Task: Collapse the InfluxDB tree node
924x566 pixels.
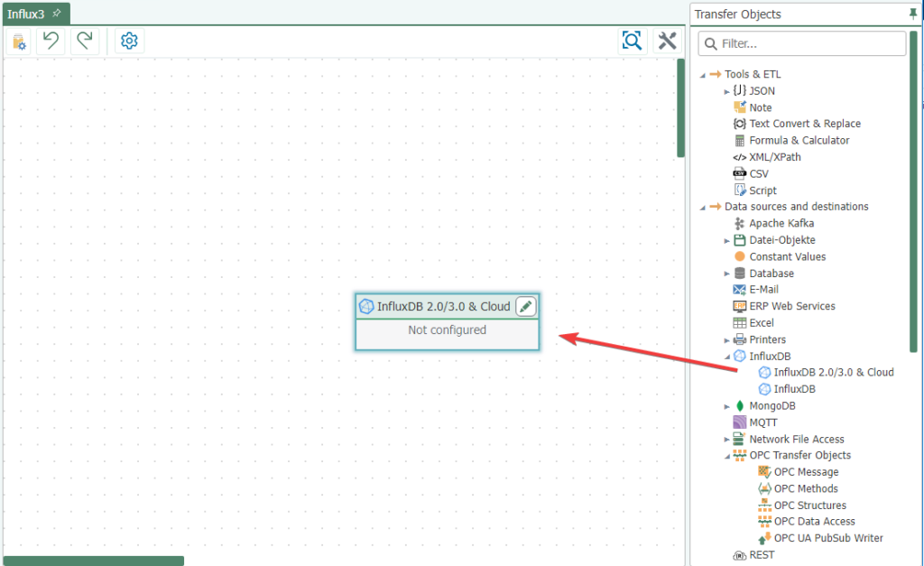Action: point(727,357)
